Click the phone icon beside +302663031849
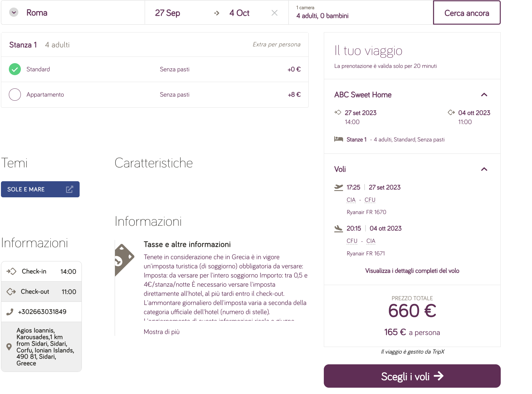Screen dimensions: 532x394 click(10, 312)
